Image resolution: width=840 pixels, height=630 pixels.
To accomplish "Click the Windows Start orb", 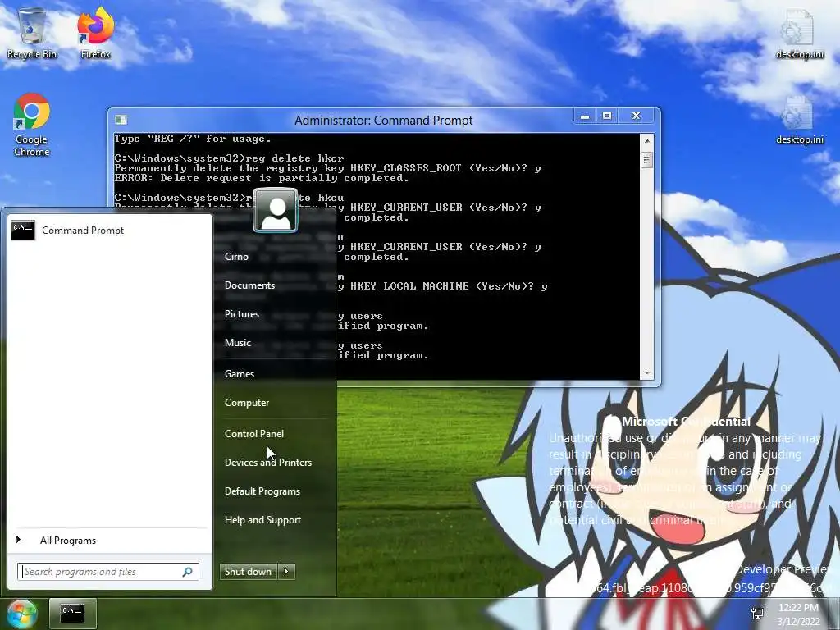I will coord(21,614).
